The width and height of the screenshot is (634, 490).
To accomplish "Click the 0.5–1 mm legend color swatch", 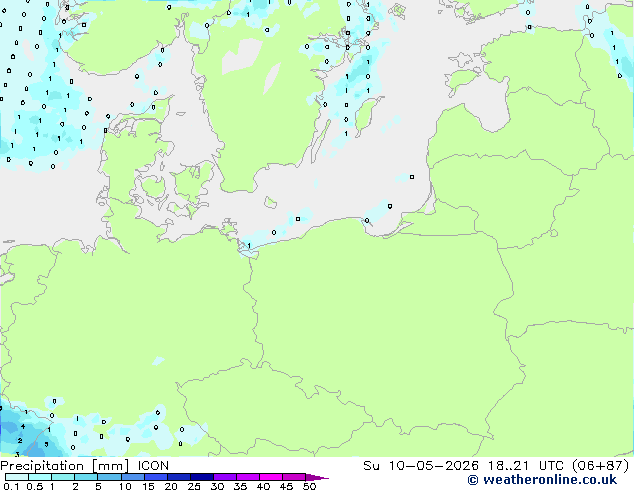I will [x=40, y=477].
